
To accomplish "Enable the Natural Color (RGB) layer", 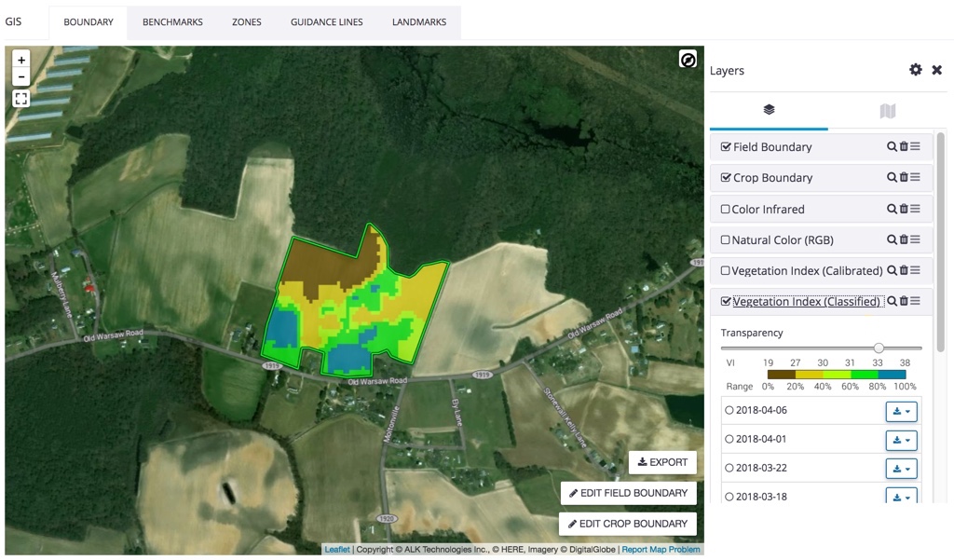I will [x=726, y=240].
